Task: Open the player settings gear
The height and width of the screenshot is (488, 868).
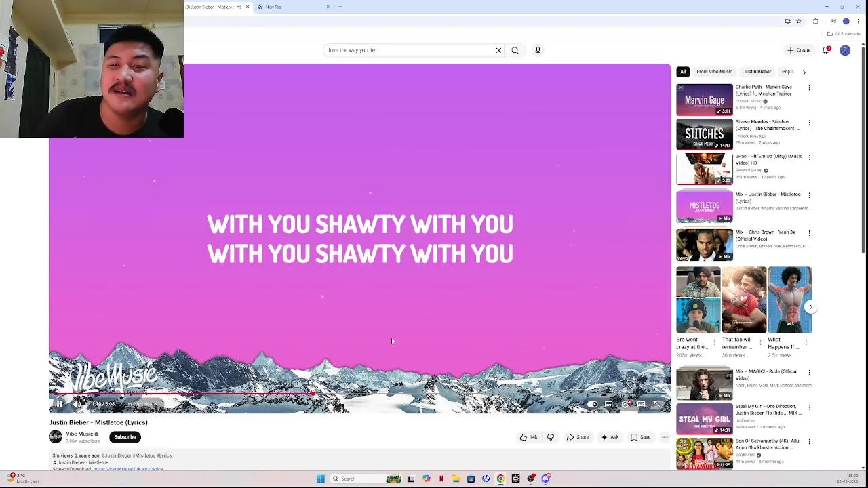Action: click(x=625, y=404)
